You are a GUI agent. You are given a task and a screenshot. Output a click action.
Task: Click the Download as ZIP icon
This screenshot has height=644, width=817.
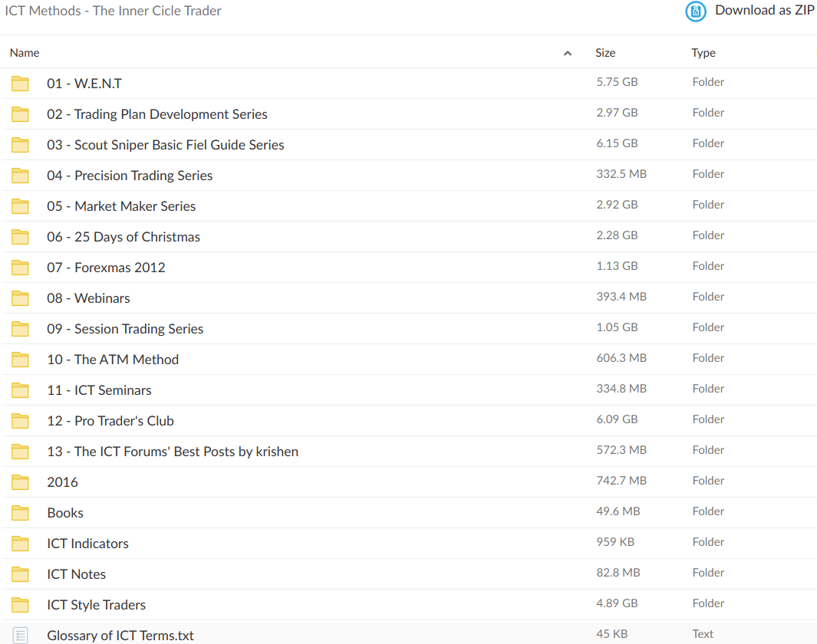point(695,11)
